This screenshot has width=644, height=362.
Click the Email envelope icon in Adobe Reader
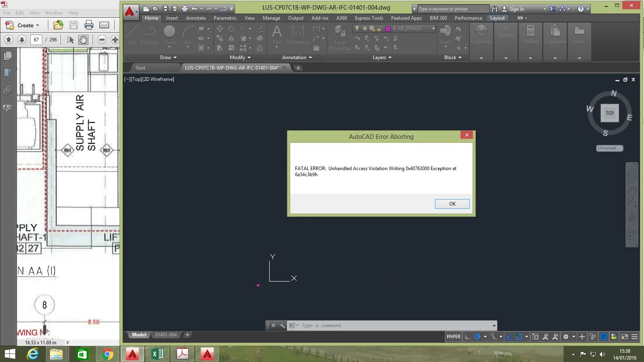pos(104,25)
